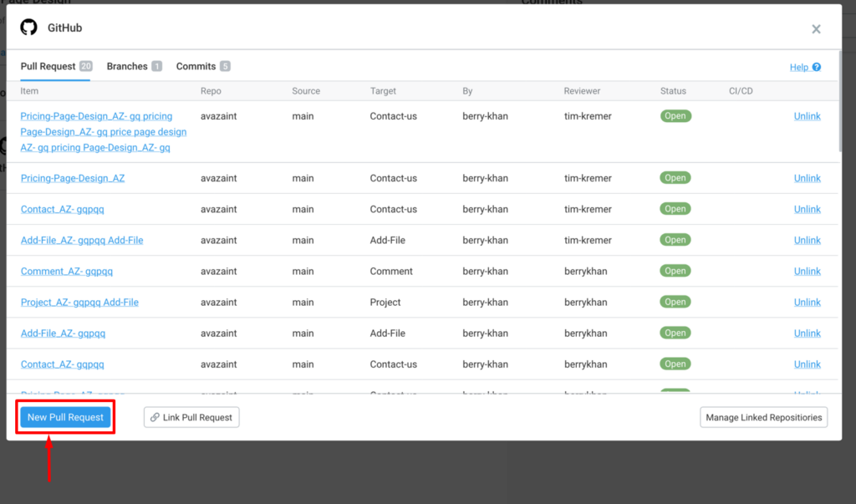The image size is (856, 504).
Task: Open Contact_AZ- gqpqq link reviewed by berrykhan
Action: pyautogui.click(x=62, y=364)
